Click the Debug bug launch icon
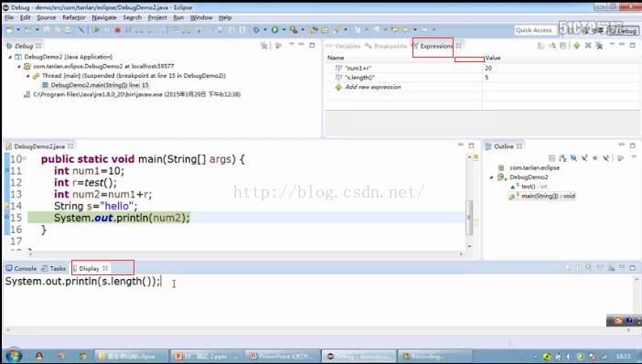This screenshot has height=364, width=642. [256, 29]
